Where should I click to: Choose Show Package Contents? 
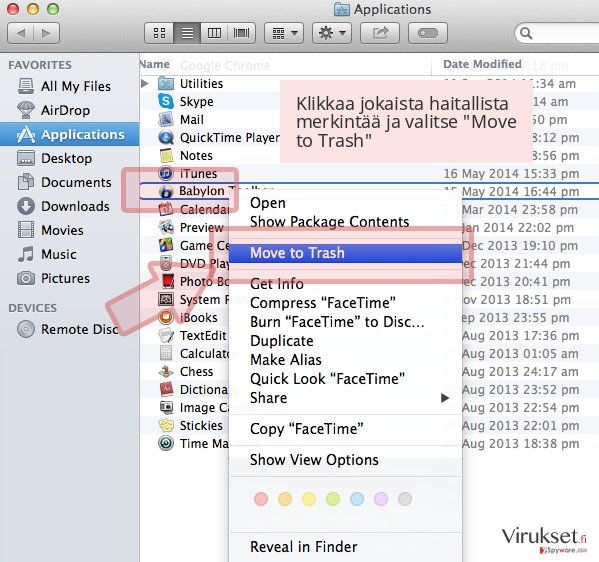tap(345, 222)
